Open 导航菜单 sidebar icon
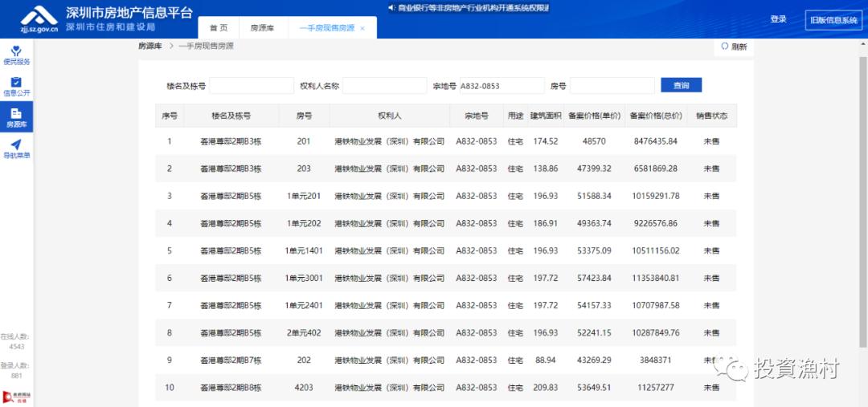Viewport: 868px width, 407px height. 16,149
